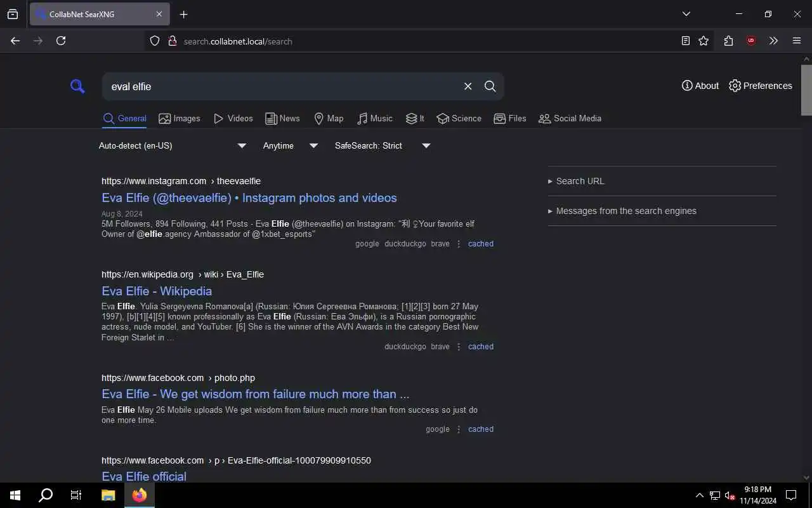
Task: Open Task View on taskbar
Action: coord(76,495)
